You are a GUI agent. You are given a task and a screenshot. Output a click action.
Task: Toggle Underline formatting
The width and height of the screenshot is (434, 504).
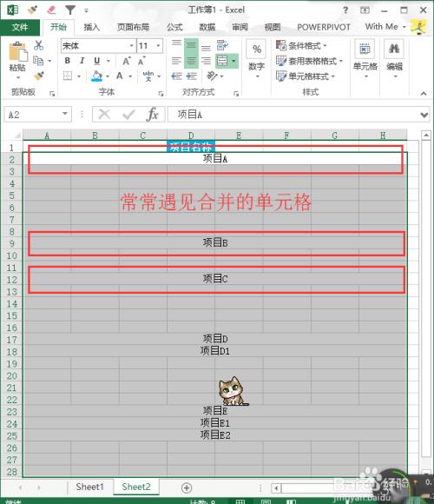[97, 61]
